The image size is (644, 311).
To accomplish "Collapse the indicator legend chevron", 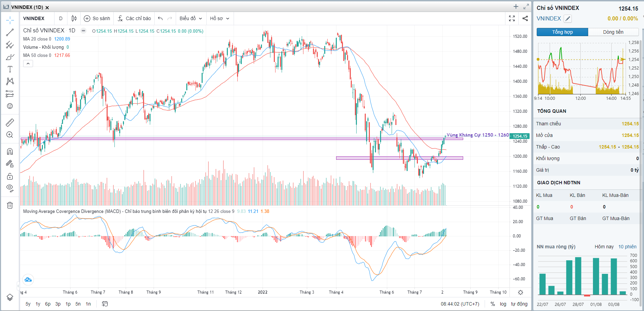I will point(28,64).
